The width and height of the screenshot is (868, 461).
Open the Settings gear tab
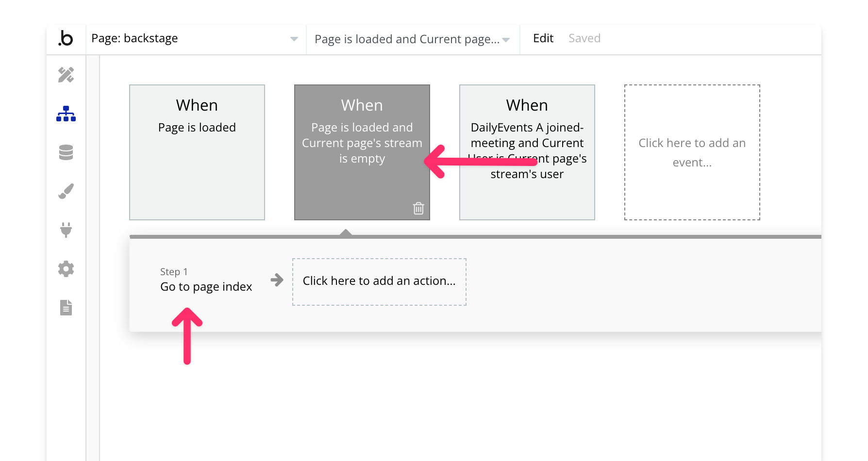point(66,269)
